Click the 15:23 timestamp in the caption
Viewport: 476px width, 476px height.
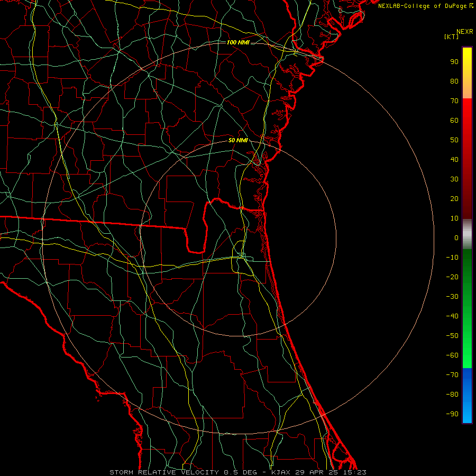click(x=355, y=472)
